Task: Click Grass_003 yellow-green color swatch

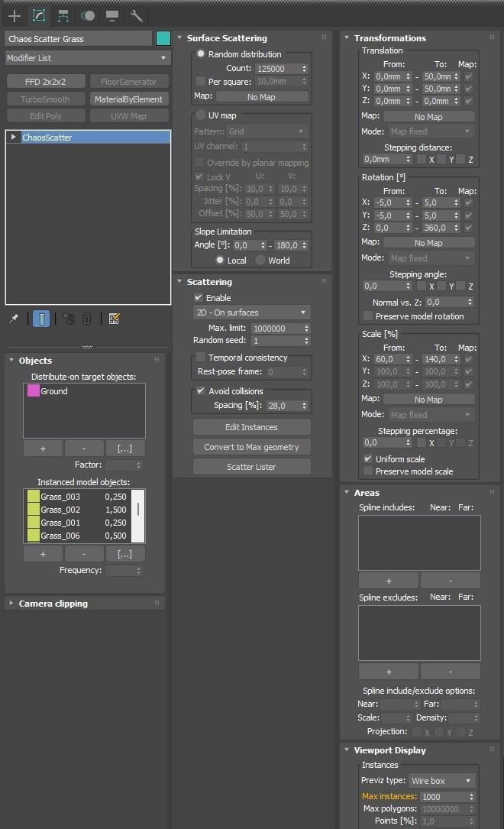Action: coord(34,497)
